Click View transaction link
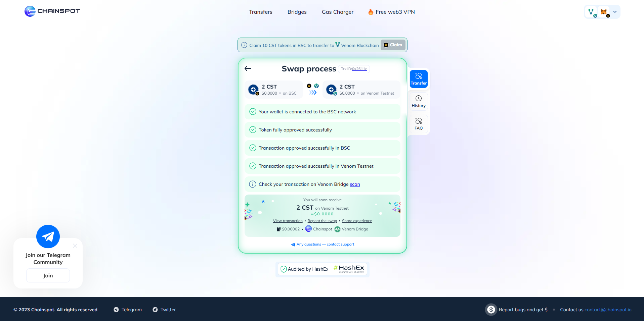 [288, 221]
